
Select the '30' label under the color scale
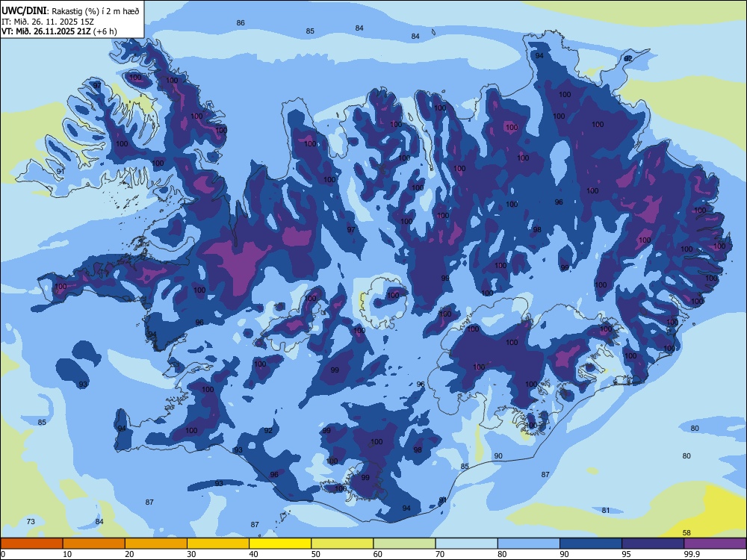coord(191,554)
